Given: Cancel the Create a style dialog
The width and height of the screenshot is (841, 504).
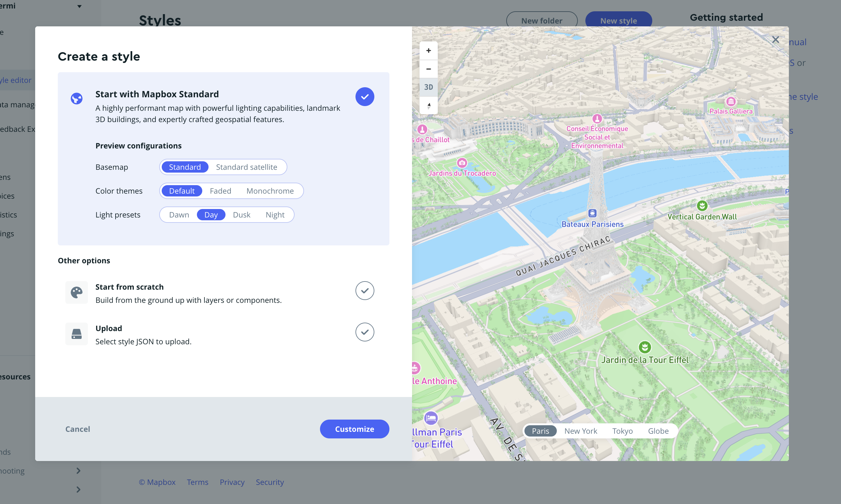Looking at the screenshot, I should 78,429.
